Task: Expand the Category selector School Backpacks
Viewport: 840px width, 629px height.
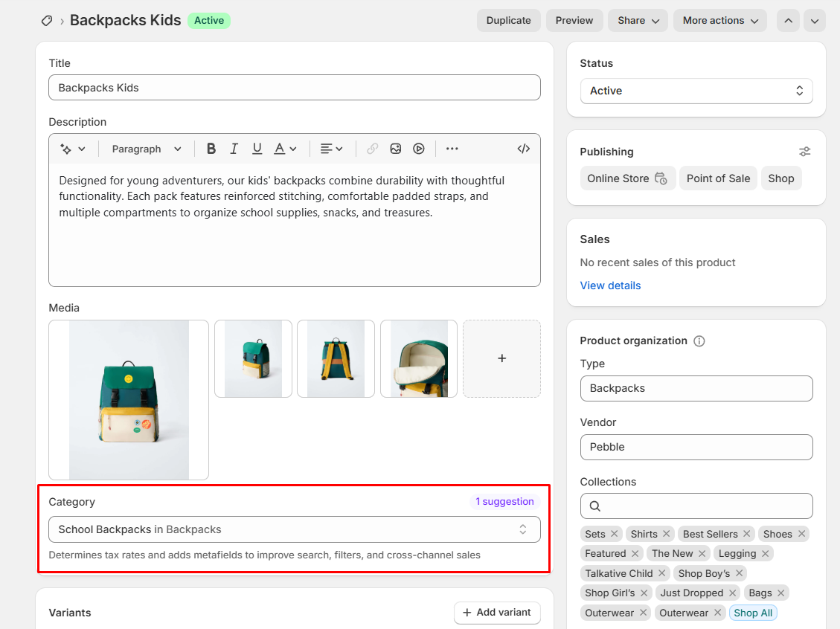Action: click(x=294, y=529)
